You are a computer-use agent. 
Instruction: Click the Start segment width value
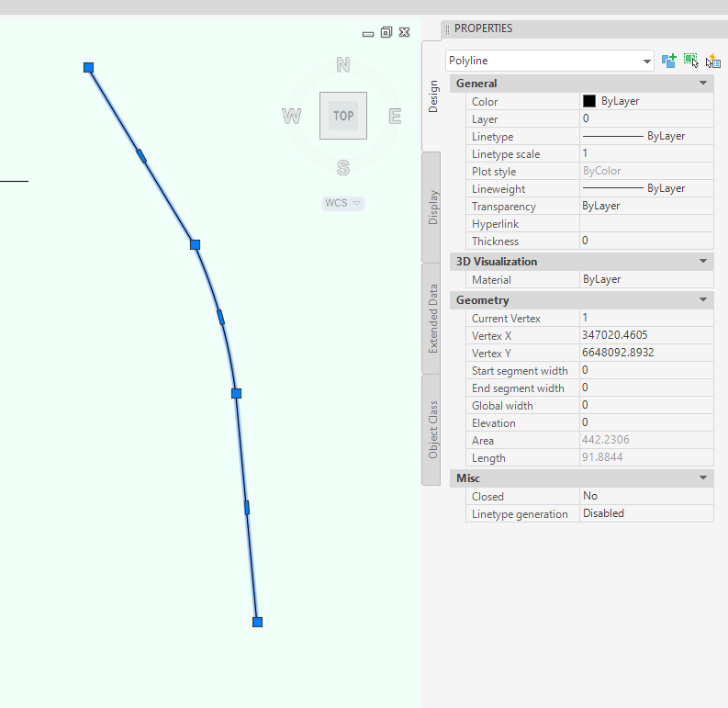click(646, 370)
